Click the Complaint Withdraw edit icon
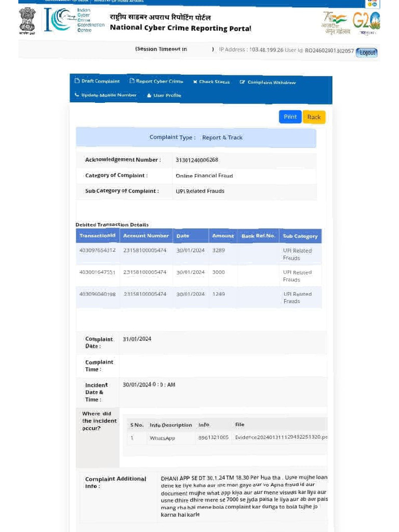 pos(242,82)
